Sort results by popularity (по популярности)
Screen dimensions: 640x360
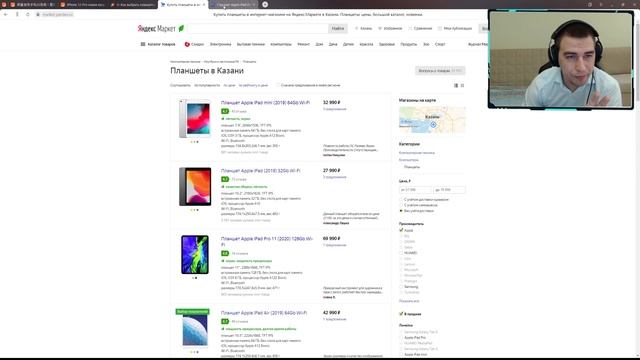click(207, 85)
